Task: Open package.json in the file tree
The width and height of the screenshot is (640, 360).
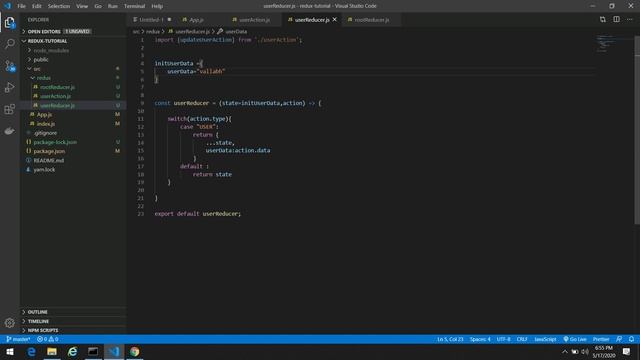Action: point(73,151)
